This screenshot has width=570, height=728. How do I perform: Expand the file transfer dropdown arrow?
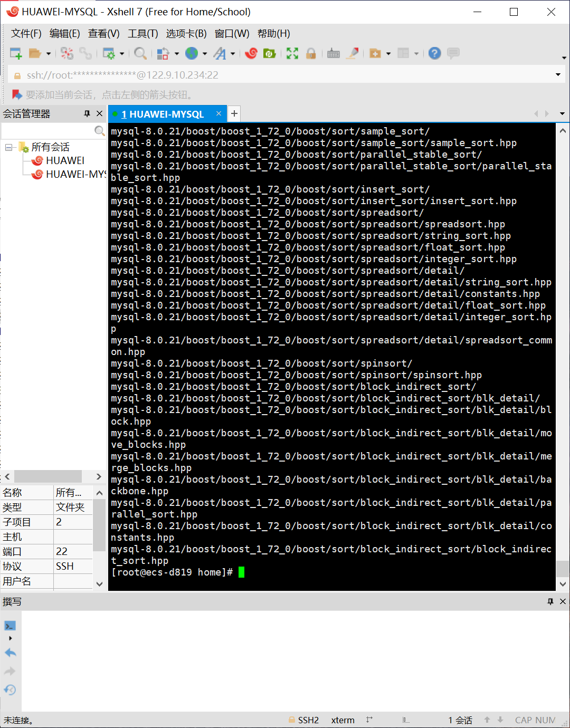pyautogui.click(x=177, y=53)
